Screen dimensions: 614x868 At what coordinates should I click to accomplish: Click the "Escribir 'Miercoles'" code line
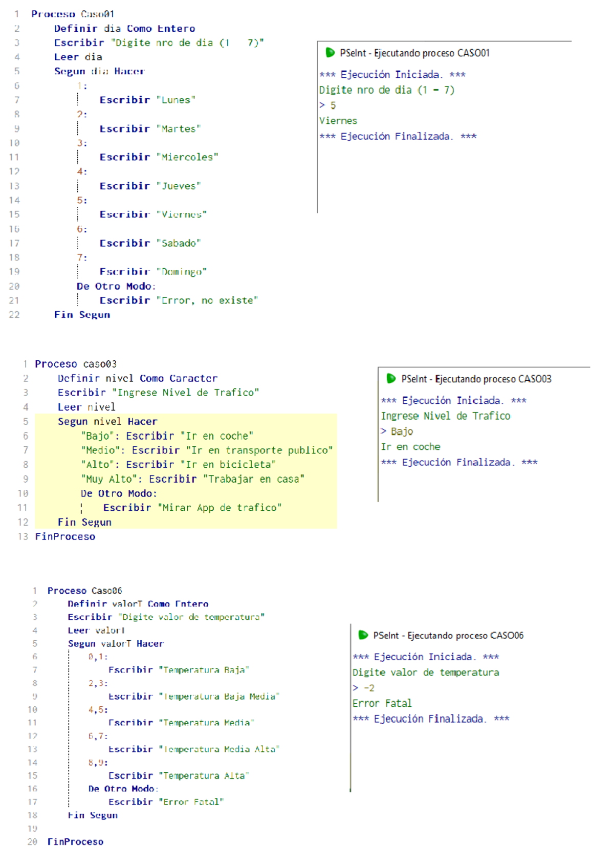coord(159,157)
